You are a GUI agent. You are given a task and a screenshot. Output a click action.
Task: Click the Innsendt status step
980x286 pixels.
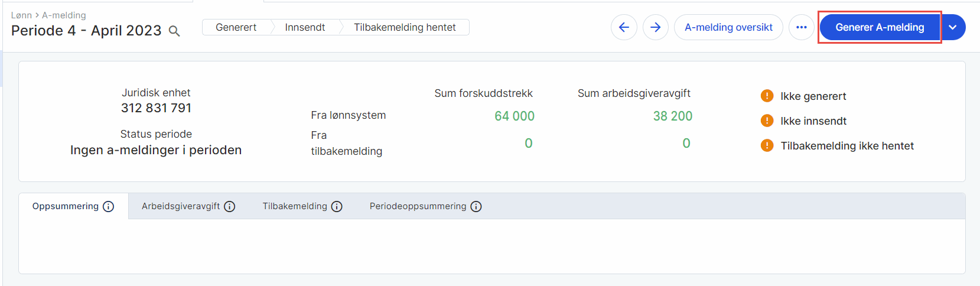click(305, 27)
